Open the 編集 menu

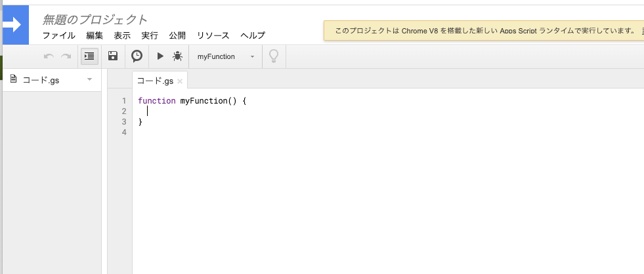pos(95,35)
